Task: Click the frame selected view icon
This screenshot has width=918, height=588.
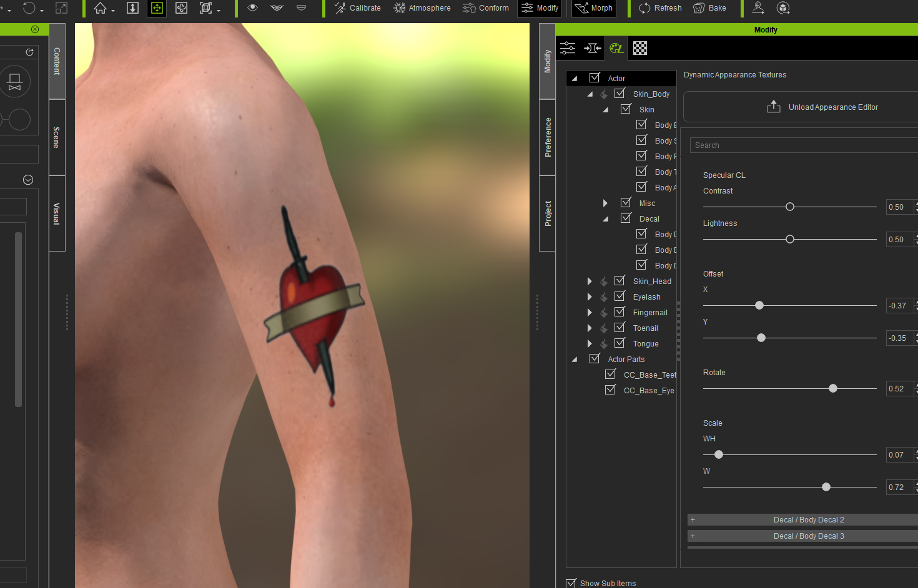Action: [205, 8]
